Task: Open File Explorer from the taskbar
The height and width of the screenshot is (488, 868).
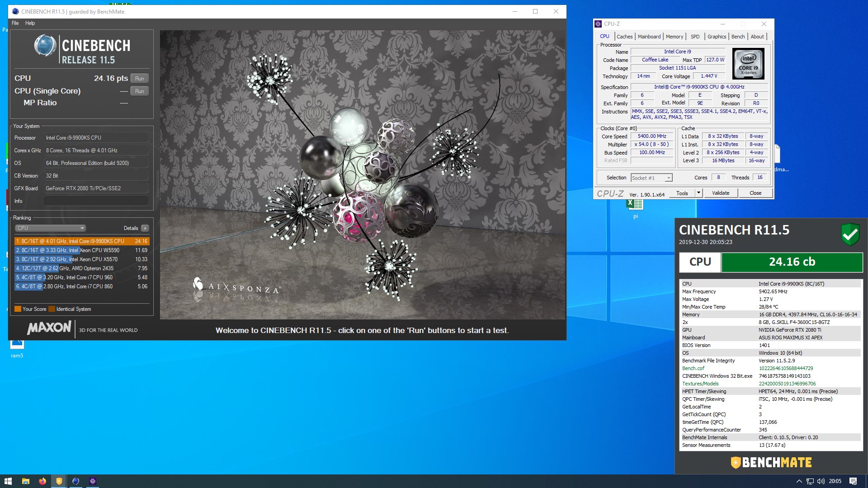Action: [x=26, y=481]
